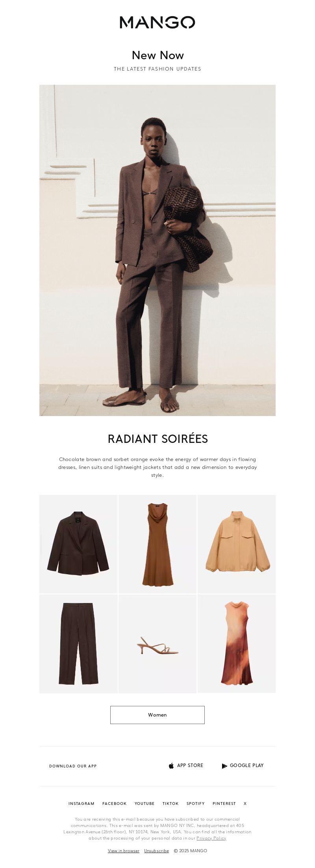
Task: Open the Facebook link
Action: 115,803
